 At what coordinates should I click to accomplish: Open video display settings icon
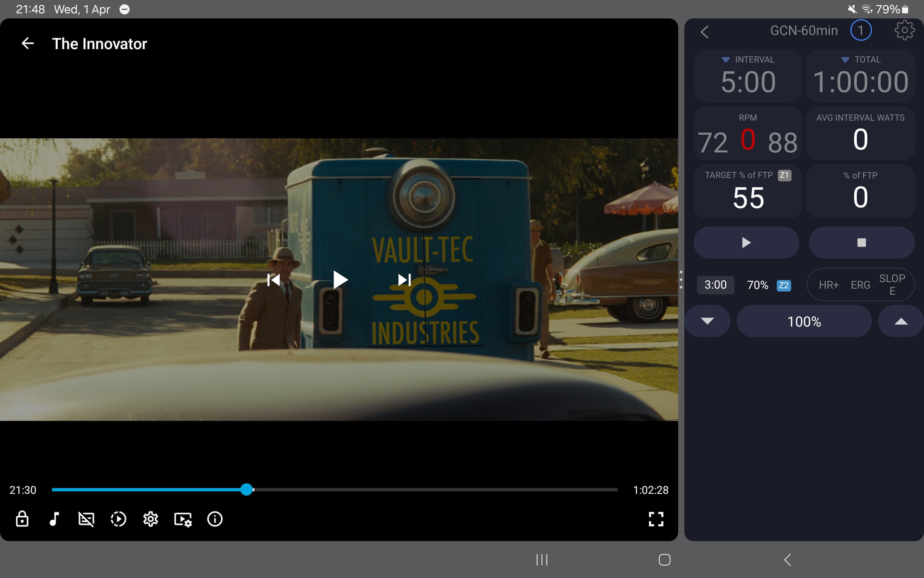[x=183, y=519]
